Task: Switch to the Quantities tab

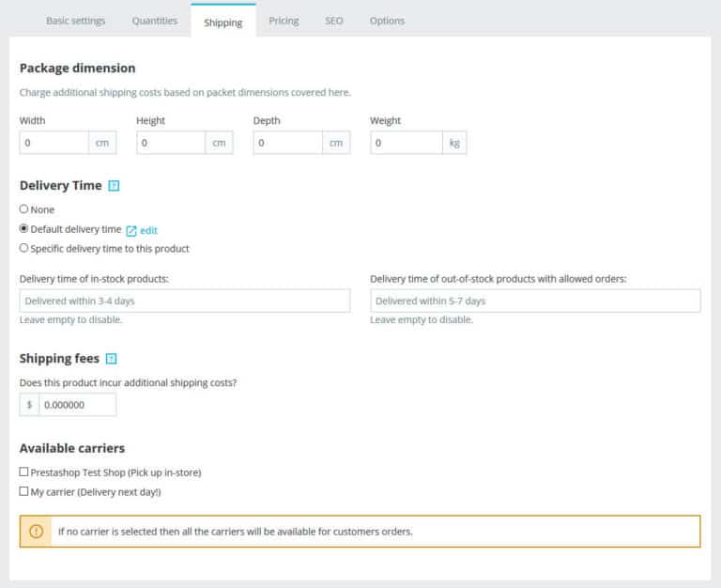Action: pos(154,21)
